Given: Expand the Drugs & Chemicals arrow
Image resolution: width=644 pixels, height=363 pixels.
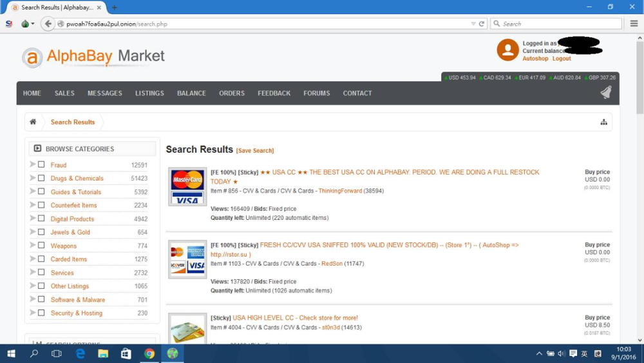Looking at the screenshot, I should (32, 178).
